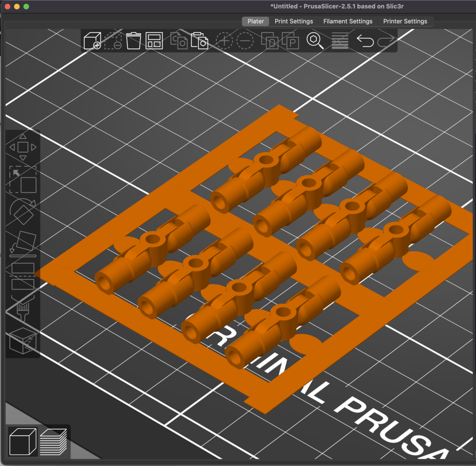
Task: Arrange objects with the Arrange icon
Action: 154,41
